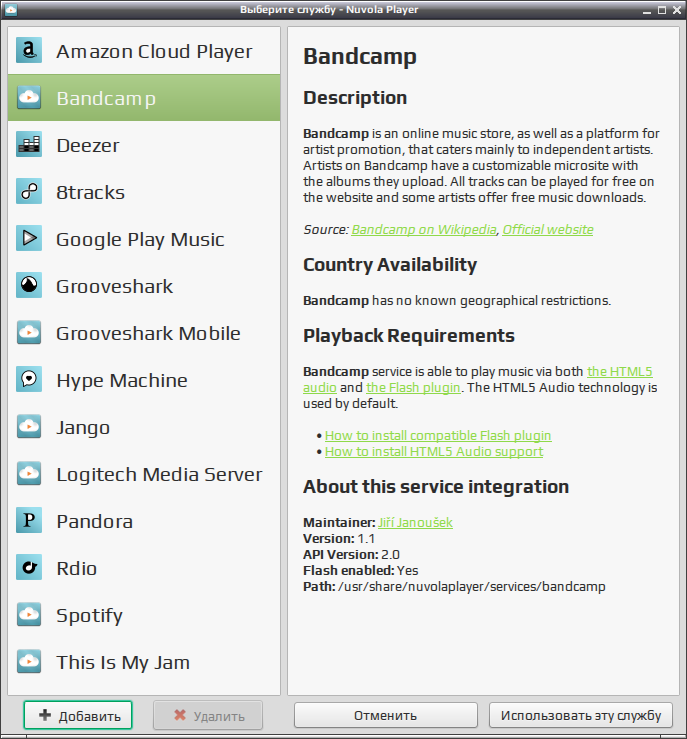
Task: Open maintainer Jiří Janoušek link
Action: (x=415, y=523)
